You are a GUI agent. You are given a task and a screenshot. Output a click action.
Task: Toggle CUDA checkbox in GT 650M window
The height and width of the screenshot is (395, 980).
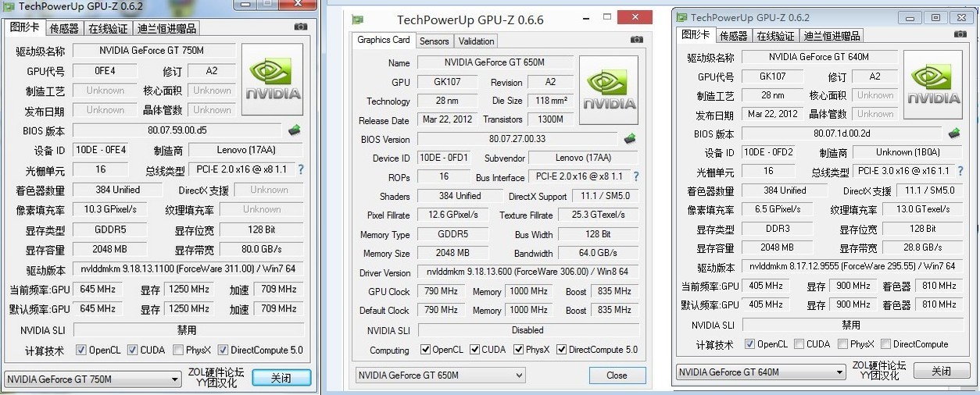click(x=474, y=350)
